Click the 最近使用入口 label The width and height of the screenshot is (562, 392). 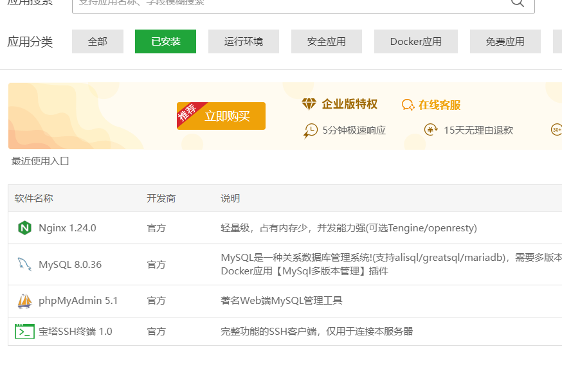(40, 161)
